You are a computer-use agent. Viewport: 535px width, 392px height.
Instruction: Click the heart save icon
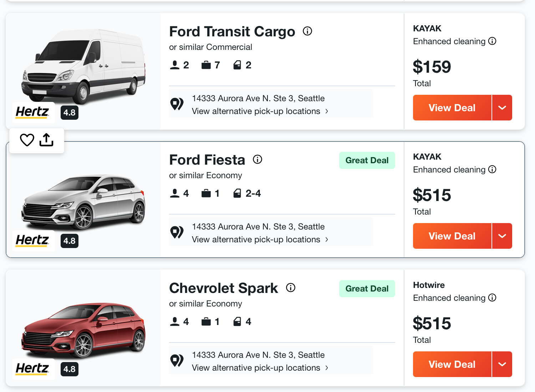point(27,140)
